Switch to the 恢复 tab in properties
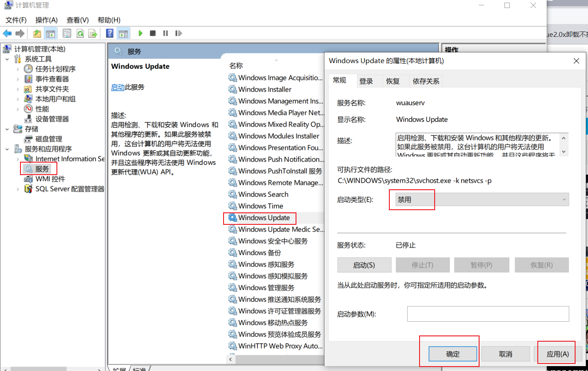The width and height of the screenshot is (588, 371). tap(393, 81)
